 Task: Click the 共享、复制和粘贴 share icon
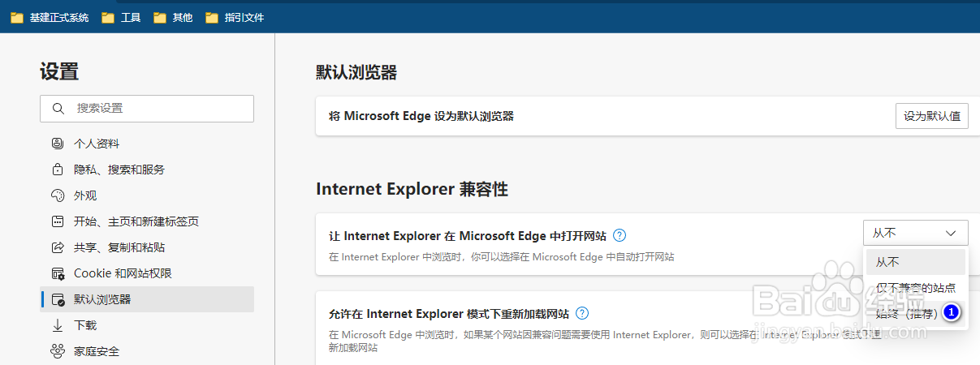pyautogui.click(x=58, y=247)
